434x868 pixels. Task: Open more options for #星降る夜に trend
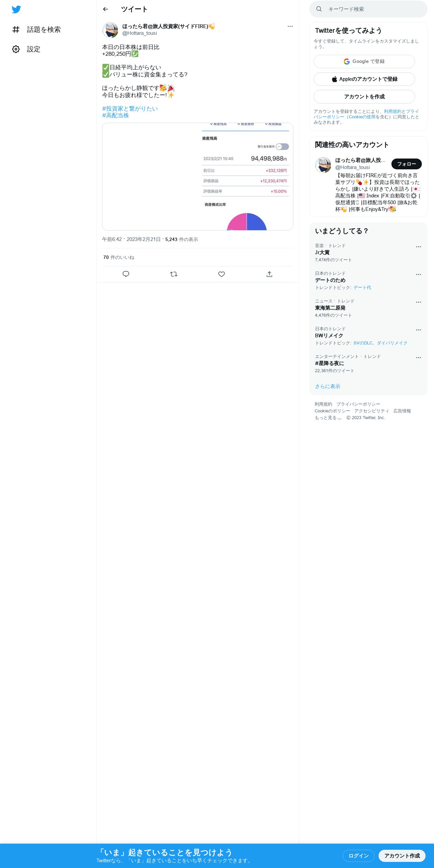(x=418, y=358)
